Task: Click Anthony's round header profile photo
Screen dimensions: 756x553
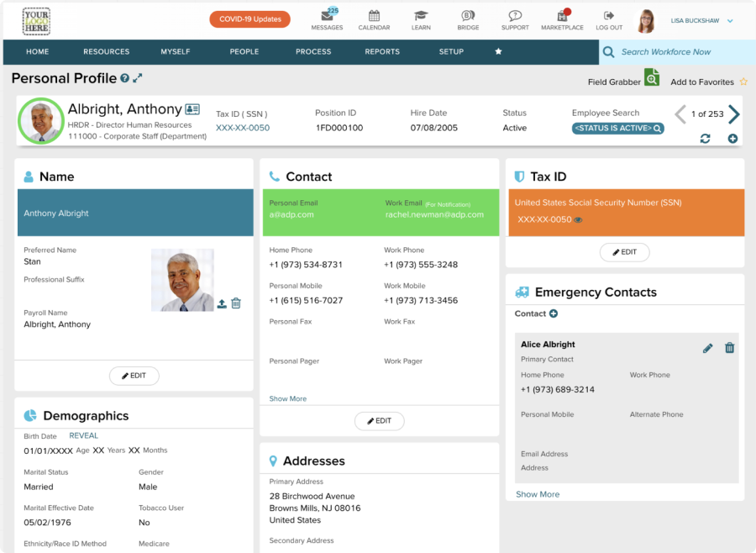Action: tap(41, 121)
